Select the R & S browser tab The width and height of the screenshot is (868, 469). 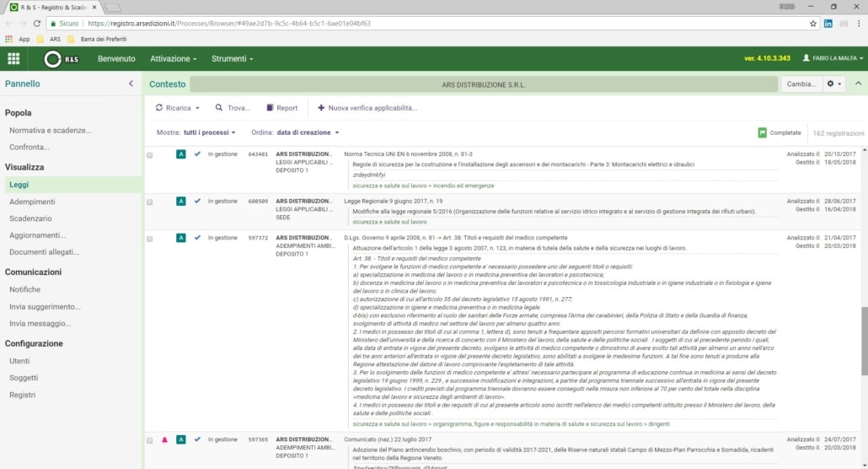(x=53, y=8)
